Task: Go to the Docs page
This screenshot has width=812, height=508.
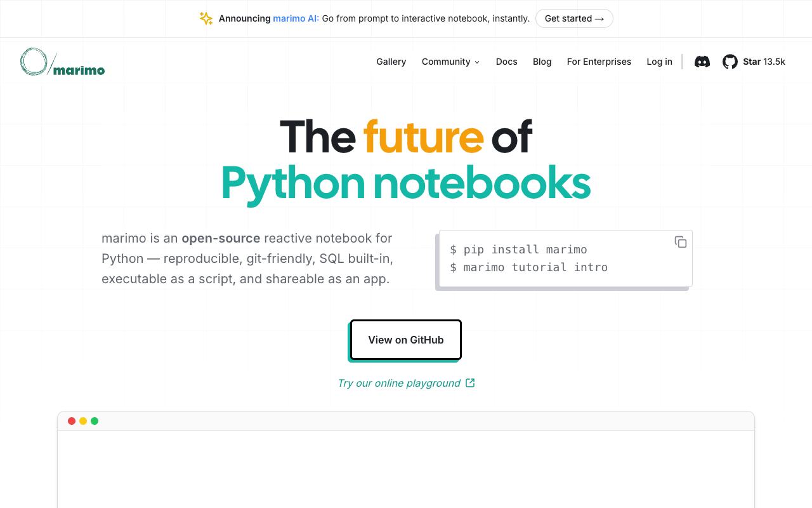Action: [x=506, y=62]
